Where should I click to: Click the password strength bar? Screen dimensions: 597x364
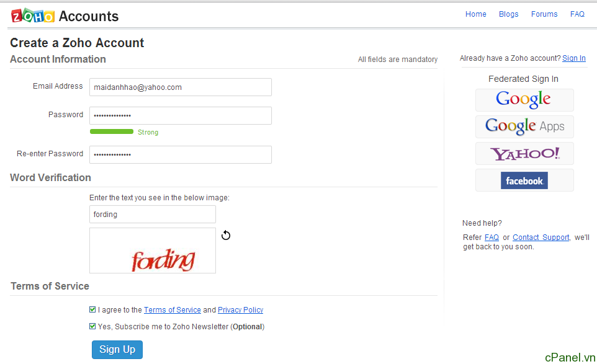112,131
